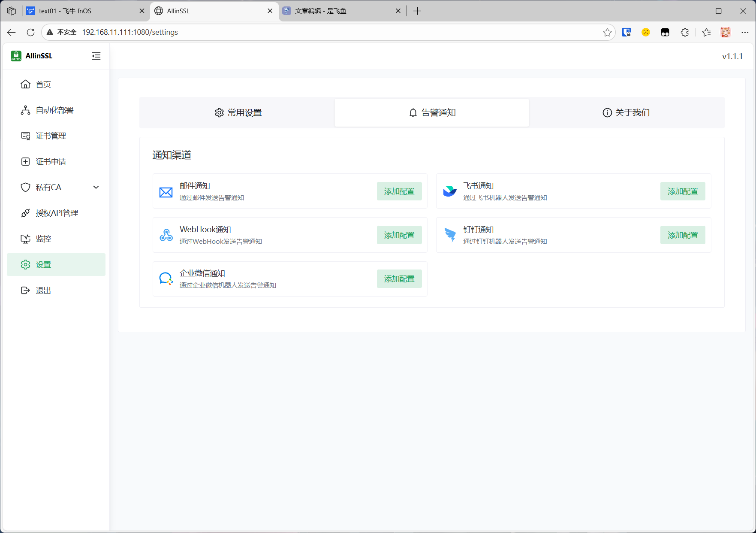The image size is (756, 533).
Task: Collapse the sidebar with the menu fold icon
Action: (96, 56)
